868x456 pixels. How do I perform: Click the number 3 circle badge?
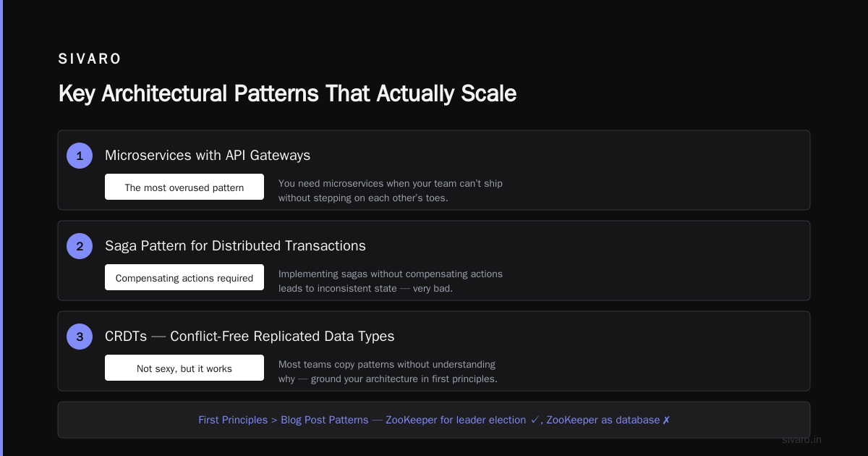(80, 337)
